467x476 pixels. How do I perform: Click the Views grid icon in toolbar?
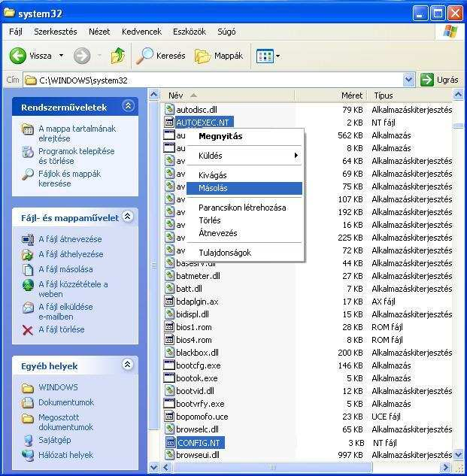pos(265,56)
